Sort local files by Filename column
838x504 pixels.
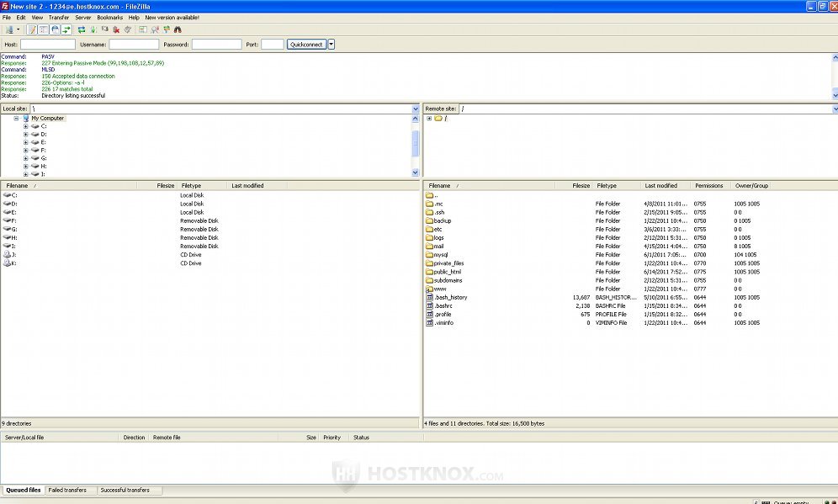tap(69, 185)
